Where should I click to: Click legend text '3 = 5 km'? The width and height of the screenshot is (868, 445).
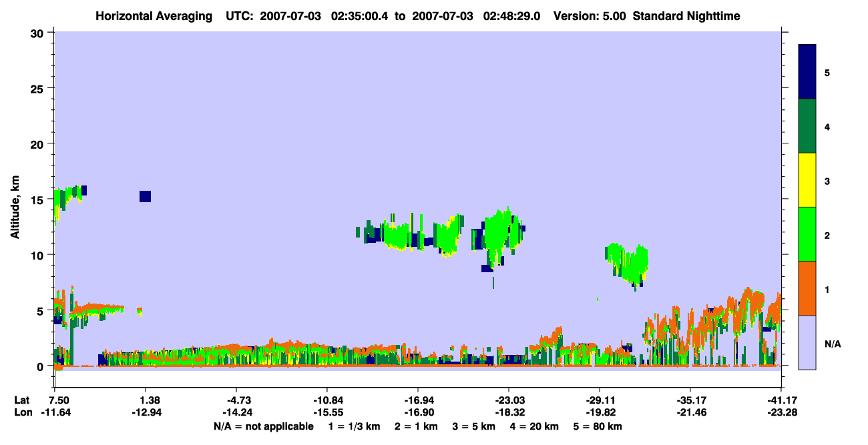[475, 426]
